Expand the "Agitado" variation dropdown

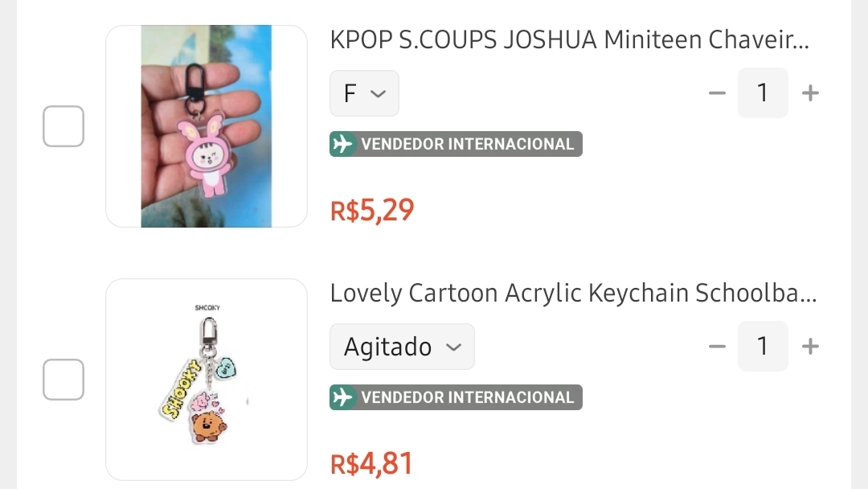click(402, 347)
